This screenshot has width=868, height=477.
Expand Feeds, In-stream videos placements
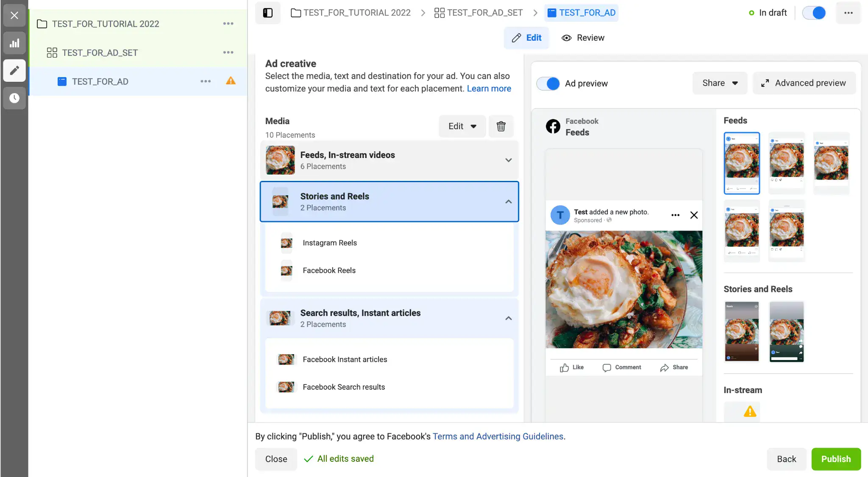click(x=508, y=160)
